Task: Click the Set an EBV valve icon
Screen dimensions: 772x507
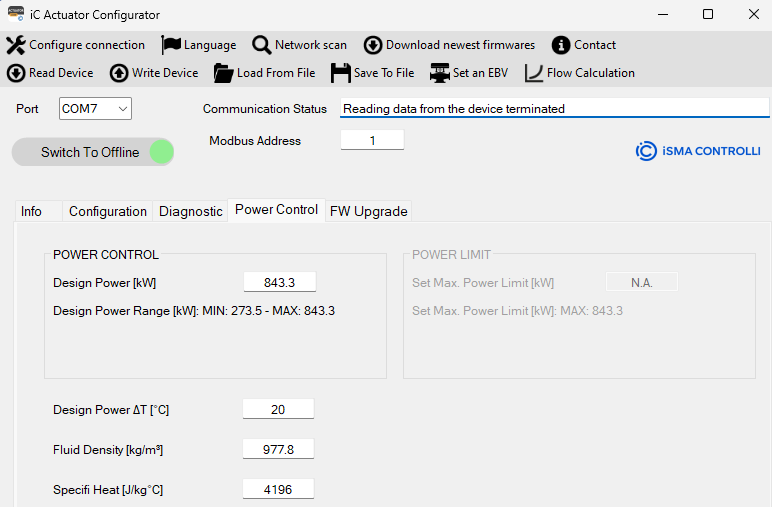Action: point(440,73)
